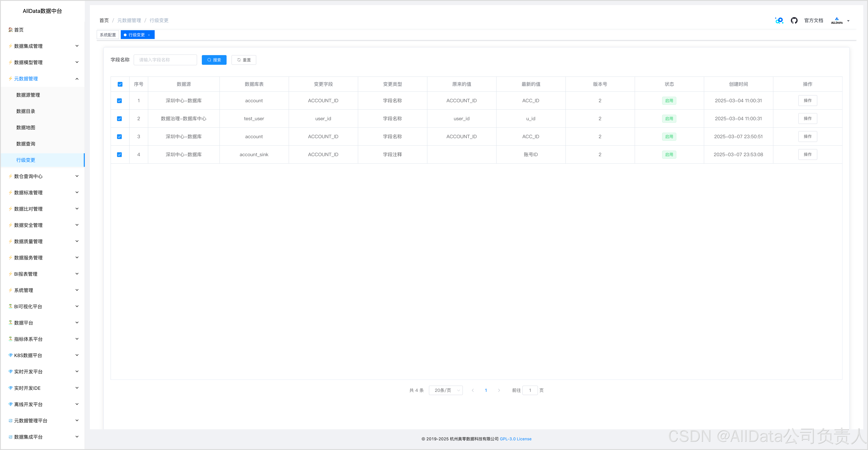Image resolution: width=868 pixels, height=450 pixels.
Task: Open the GPL-3.0 License link
Action: 516,439
